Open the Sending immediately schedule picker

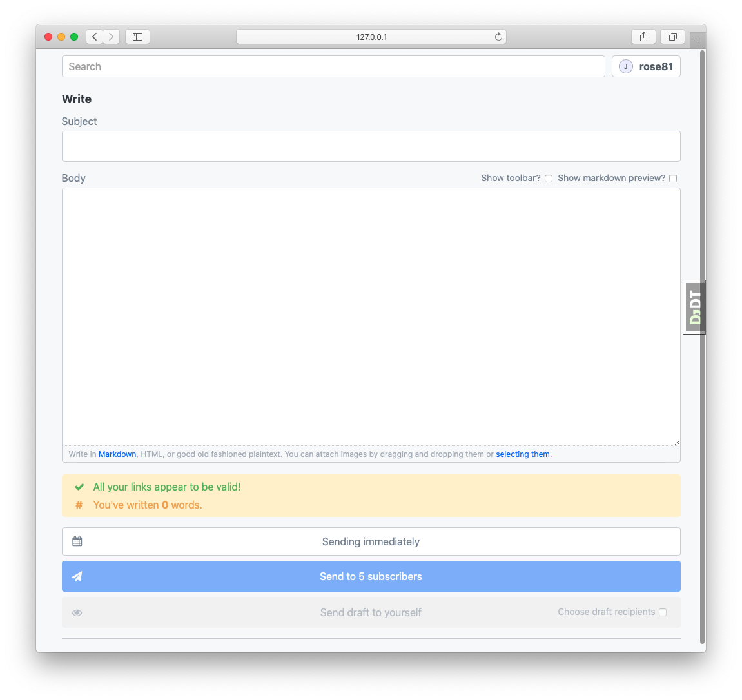click(x=371, y=541)
